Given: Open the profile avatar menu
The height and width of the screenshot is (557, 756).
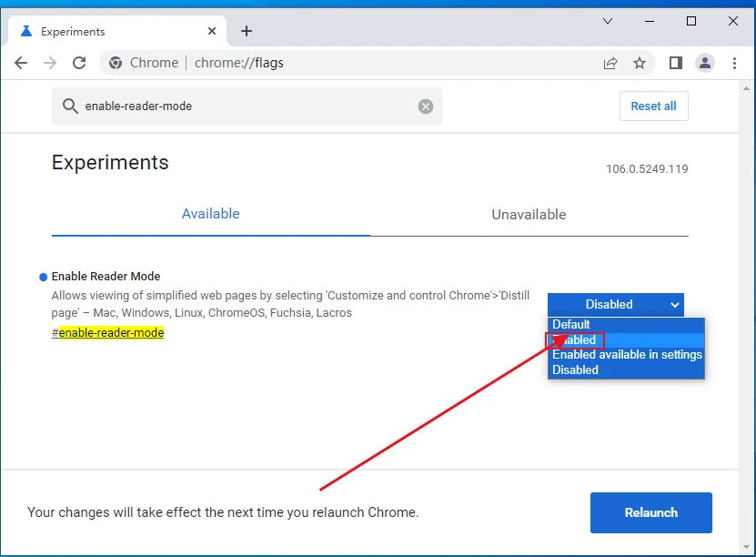Looking at the screenshot, I should pyautogui.click(x=704, y=63).
